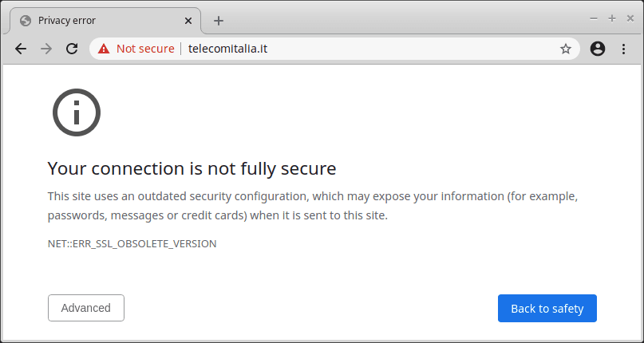Close the Privacy error tab
The width and height of the screenshot is (644, 343).
(x=188, y=21)
